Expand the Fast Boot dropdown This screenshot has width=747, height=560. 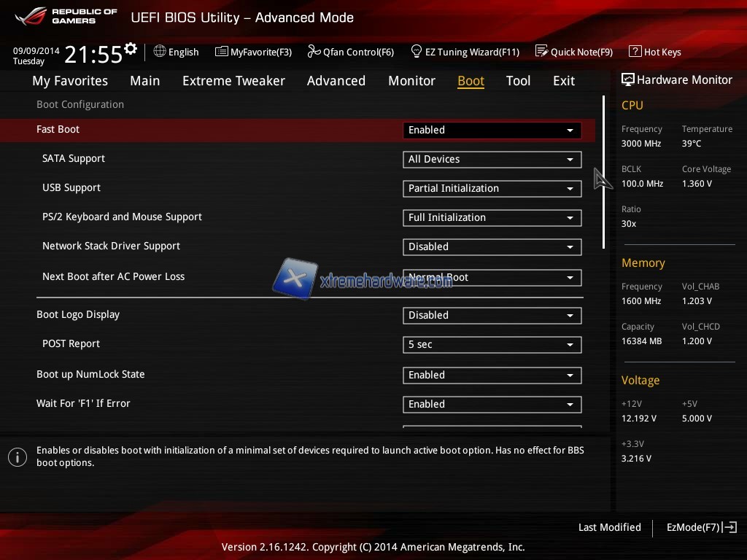click(492, 131)
